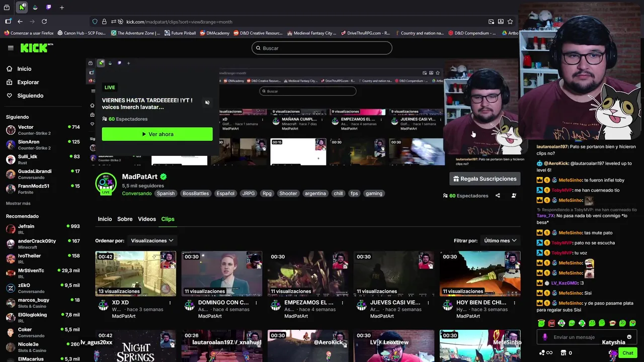View site security lock info

(104, 22)
